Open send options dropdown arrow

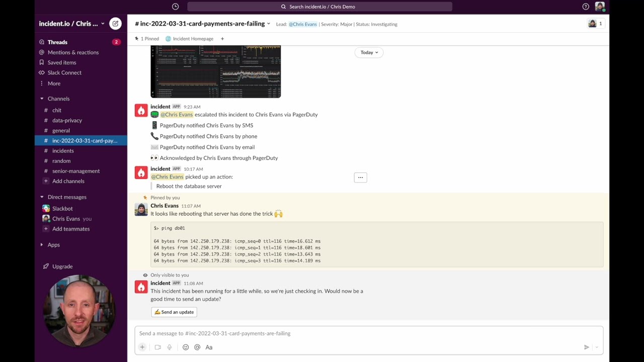(x=597, y=347)
